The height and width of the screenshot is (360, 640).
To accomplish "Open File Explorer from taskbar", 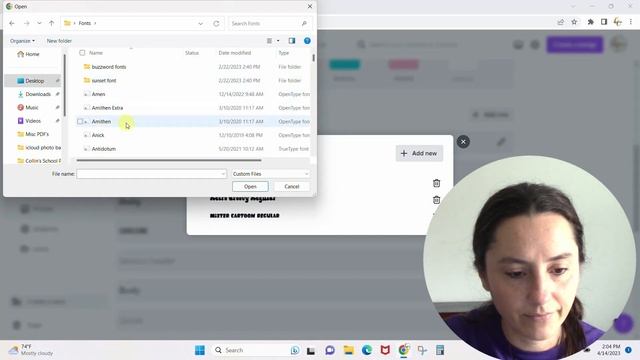I will point(349,350).
